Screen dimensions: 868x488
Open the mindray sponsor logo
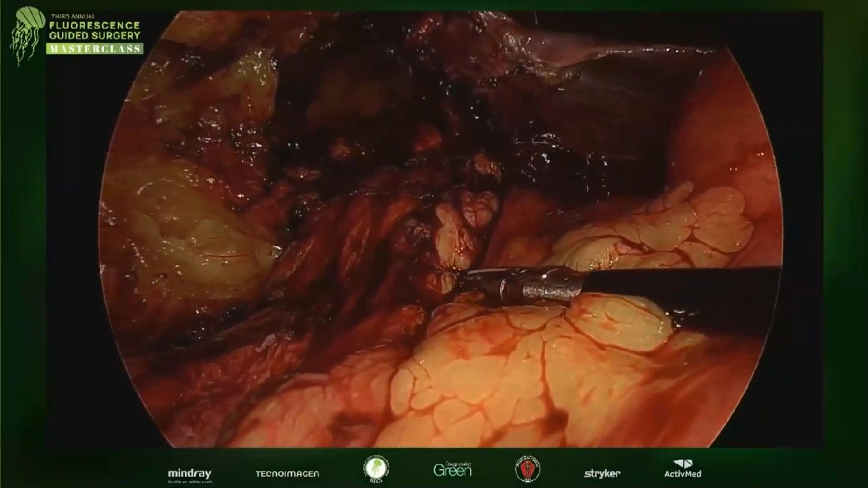coord(190,474)
